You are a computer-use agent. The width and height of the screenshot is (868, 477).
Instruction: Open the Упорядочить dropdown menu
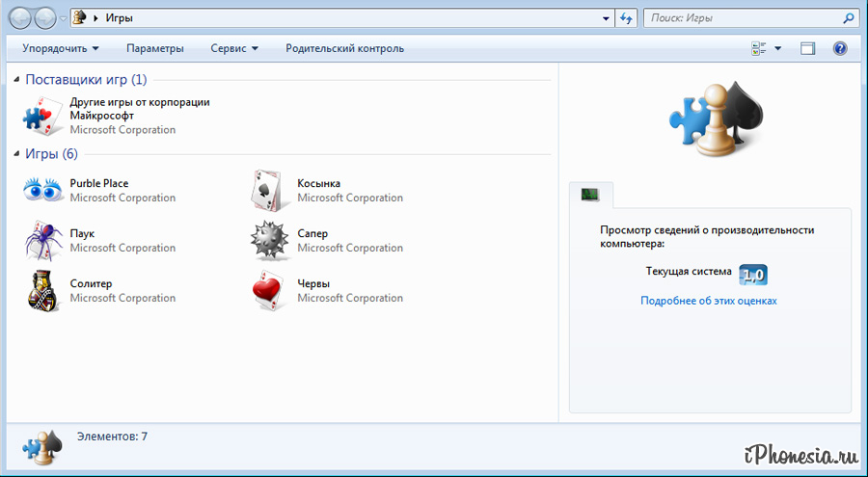(61, 48)
